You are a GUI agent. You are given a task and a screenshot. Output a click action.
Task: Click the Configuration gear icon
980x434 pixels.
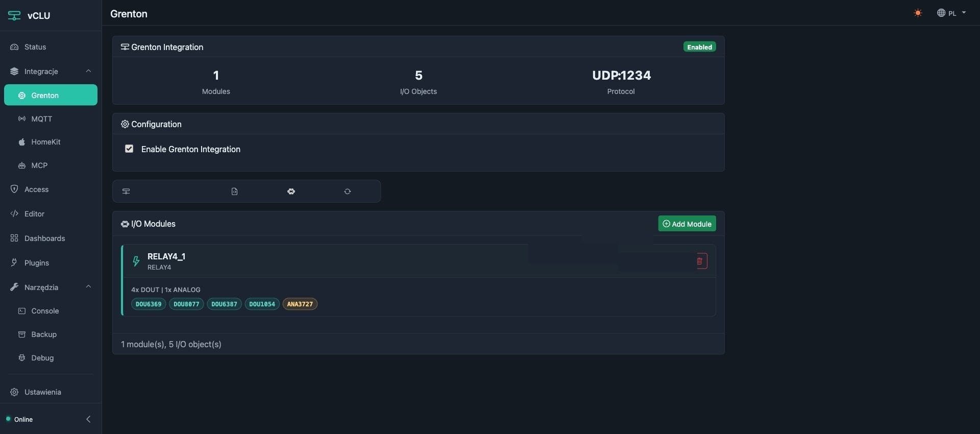pos(125,124)
